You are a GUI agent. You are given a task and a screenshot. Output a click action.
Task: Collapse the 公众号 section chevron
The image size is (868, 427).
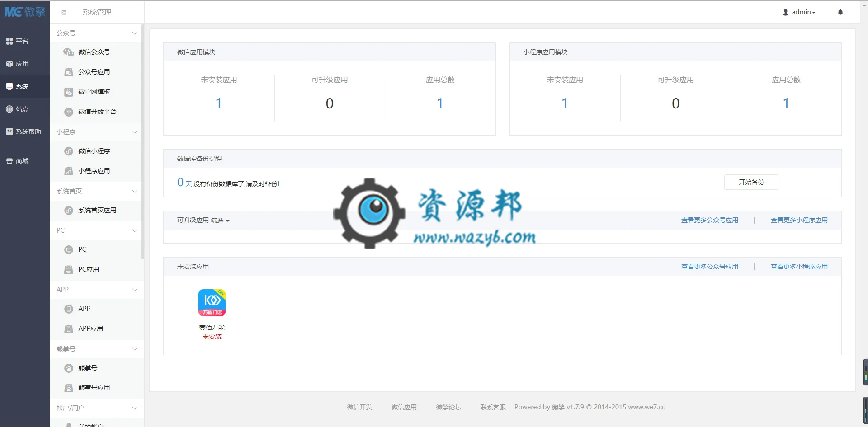(134, 33)
